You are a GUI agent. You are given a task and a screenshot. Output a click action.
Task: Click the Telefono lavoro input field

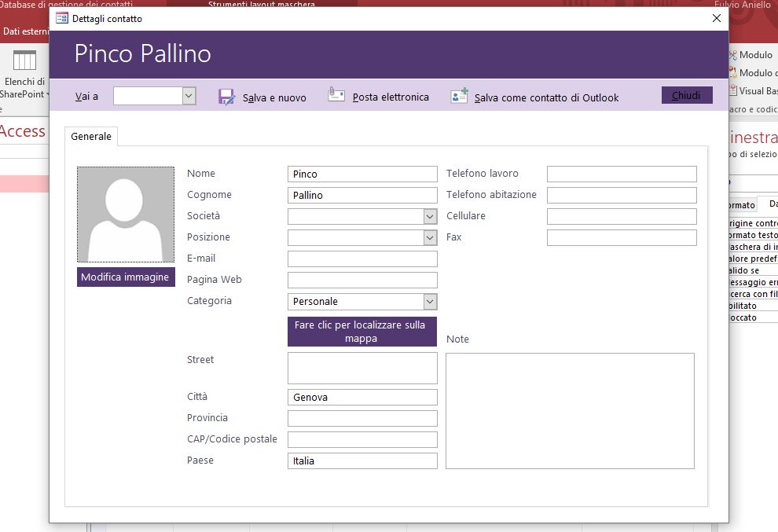tap(622, 174)
